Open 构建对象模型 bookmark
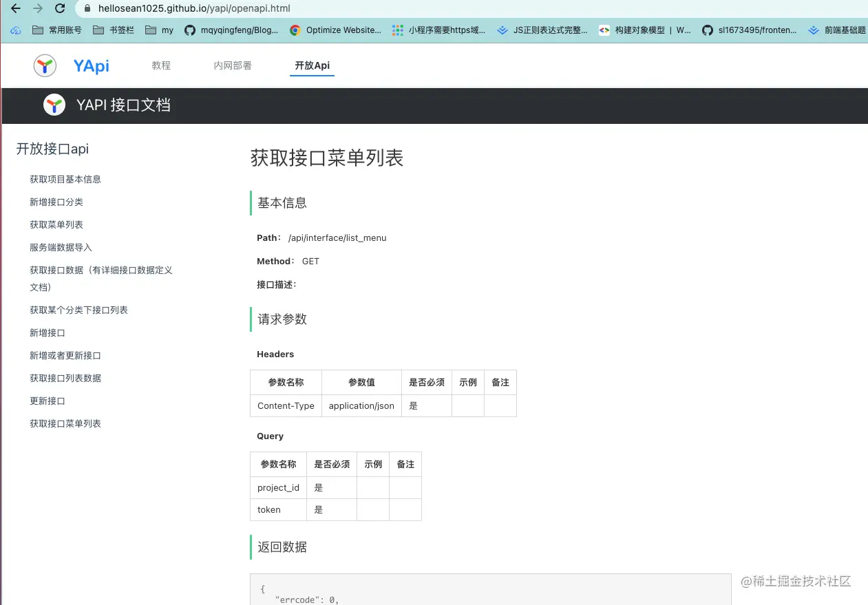Screen dimensions: 868x605 645,30
